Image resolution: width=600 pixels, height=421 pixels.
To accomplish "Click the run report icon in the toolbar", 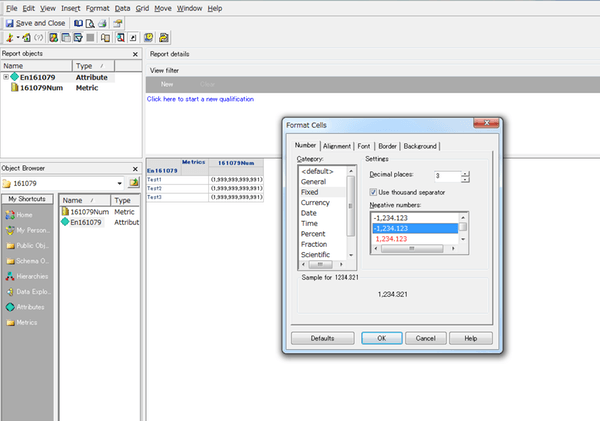I will 10,38.
